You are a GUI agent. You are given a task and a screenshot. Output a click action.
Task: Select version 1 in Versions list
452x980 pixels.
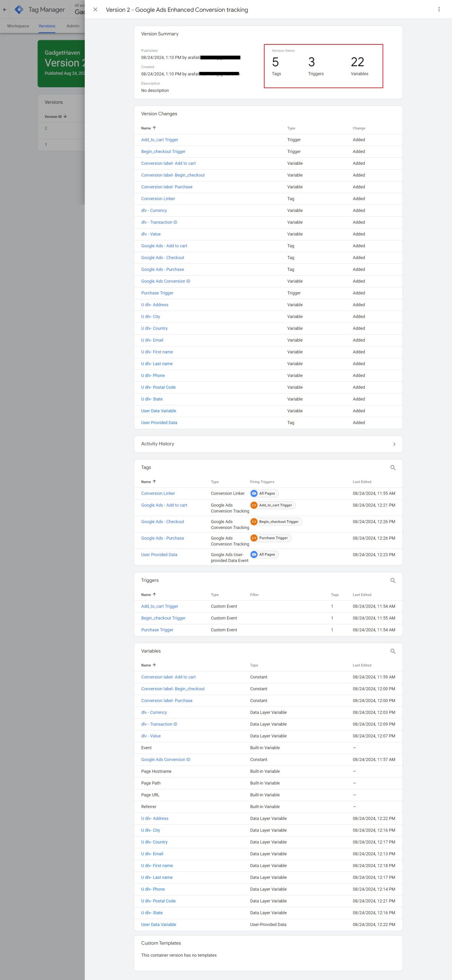(46, 145)
